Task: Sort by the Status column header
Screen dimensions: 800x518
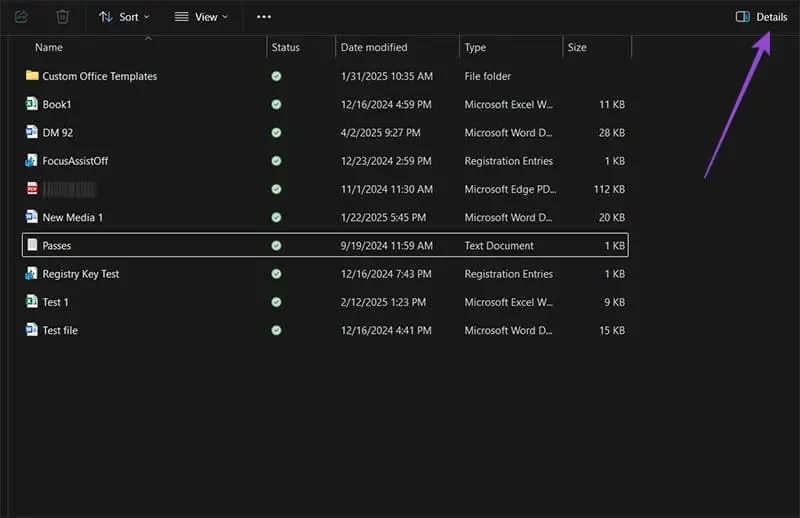Action: [286, 47]
